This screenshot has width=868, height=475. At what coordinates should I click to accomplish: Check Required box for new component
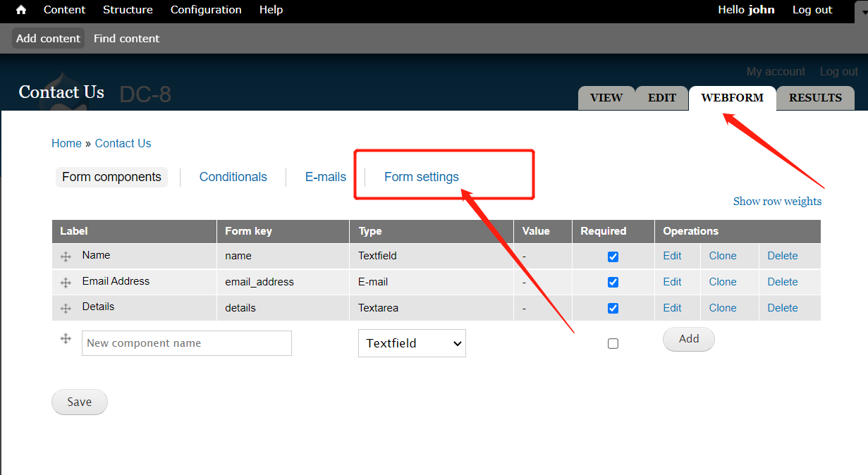[x=613, y=343]
